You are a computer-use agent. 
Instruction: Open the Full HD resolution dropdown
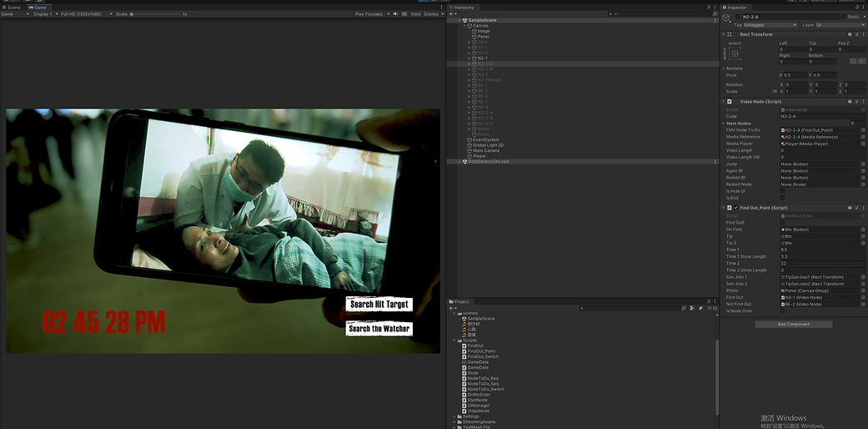click(85, 14)
